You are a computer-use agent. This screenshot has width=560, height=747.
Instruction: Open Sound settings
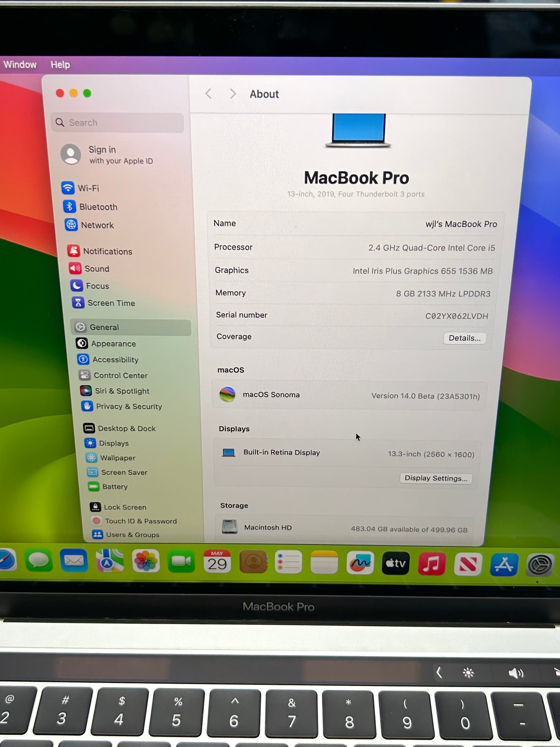[89, 268]
